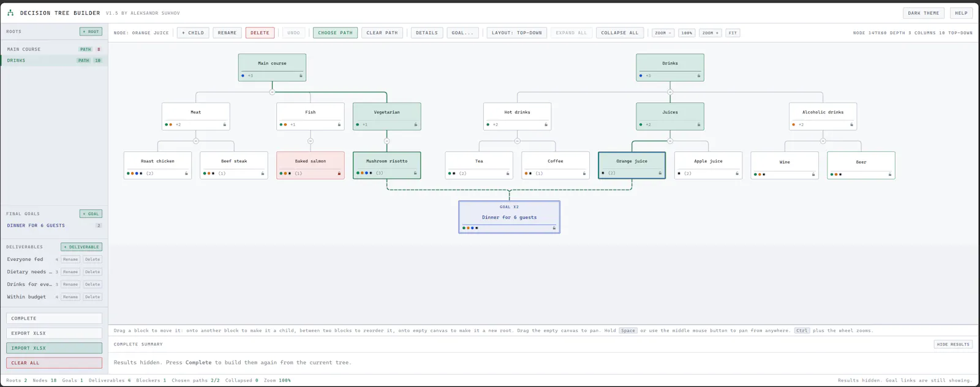Click the lock icon on Beer node

890,175
